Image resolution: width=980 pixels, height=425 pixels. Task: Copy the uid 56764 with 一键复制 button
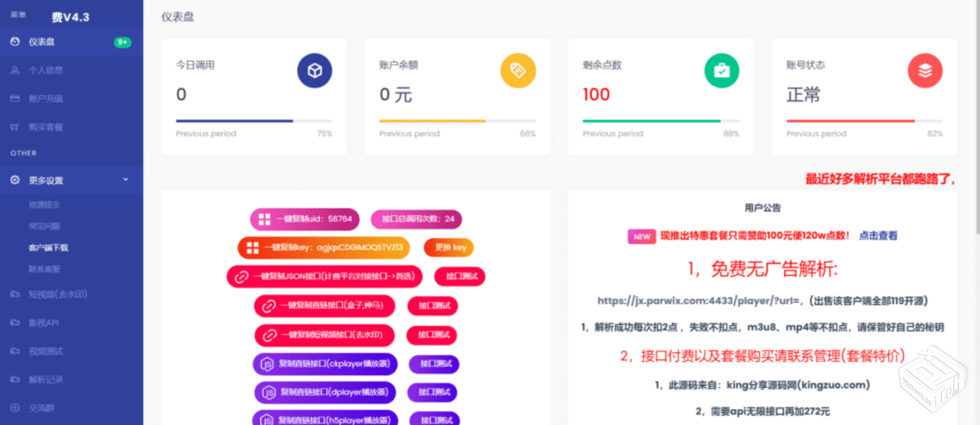305,219
